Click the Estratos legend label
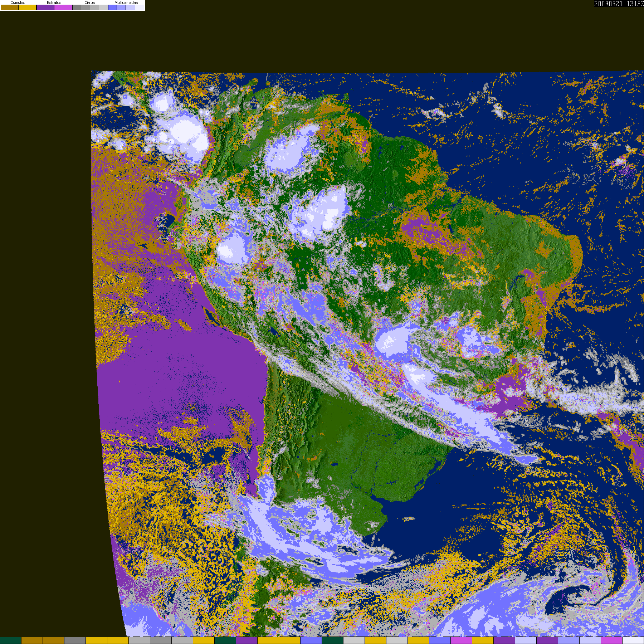Screen dimensions: 644x644 pos(54,3)
